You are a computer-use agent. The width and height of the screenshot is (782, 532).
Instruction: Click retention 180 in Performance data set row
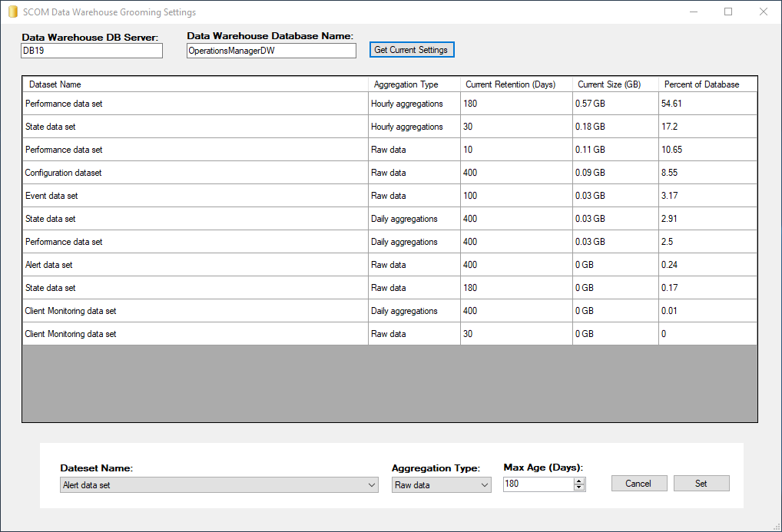516,104
